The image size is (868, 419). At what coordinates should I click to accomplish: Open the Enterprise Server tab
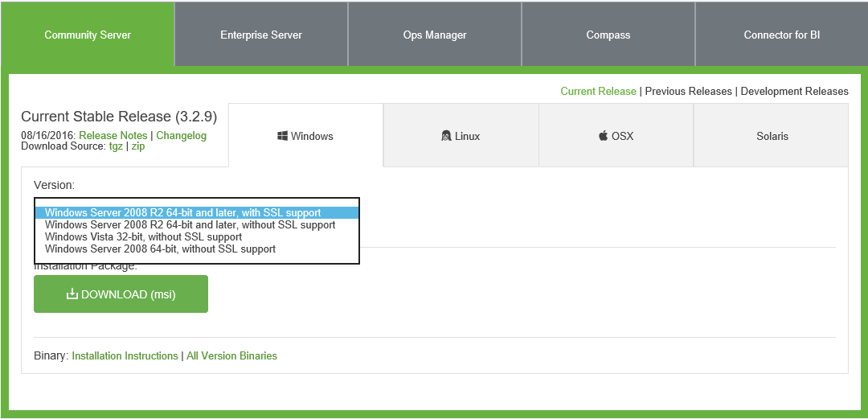(x=261, y=35)
